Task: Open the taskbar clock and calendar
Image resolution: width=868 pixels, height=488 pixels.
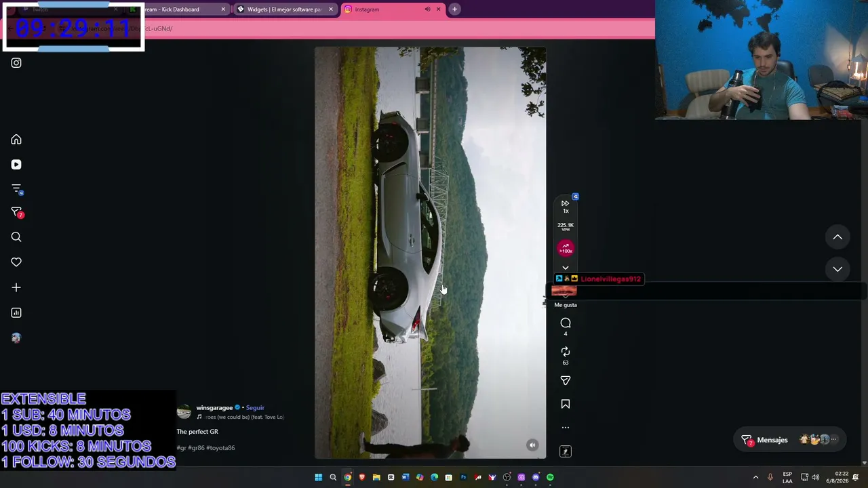Action: tap(837, 478)
